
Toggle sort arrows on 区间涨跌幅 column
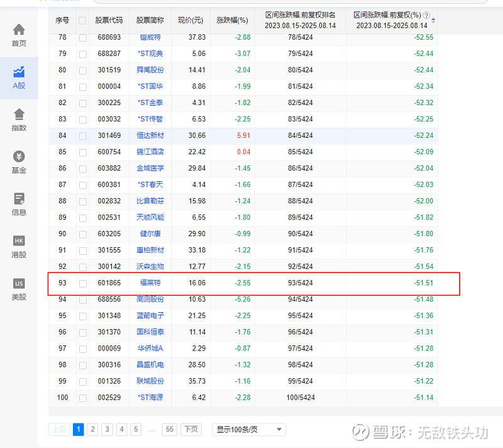point(433,21)
